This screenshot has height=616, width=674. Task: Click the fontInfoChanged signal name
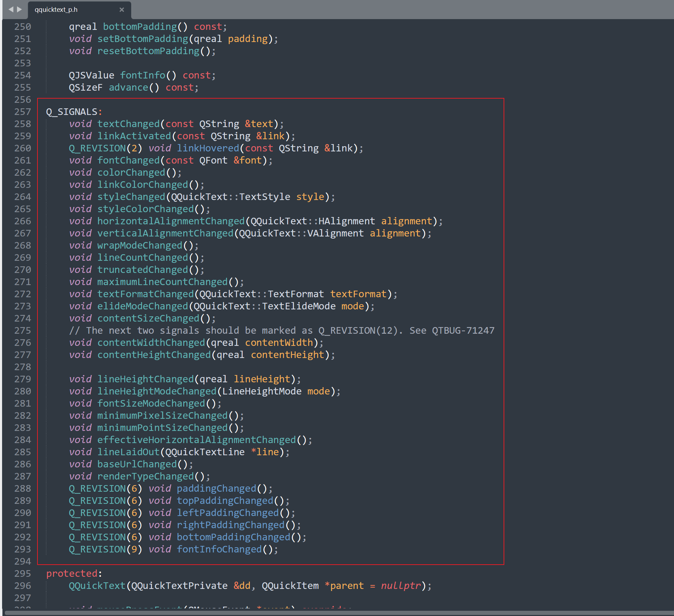219,549
